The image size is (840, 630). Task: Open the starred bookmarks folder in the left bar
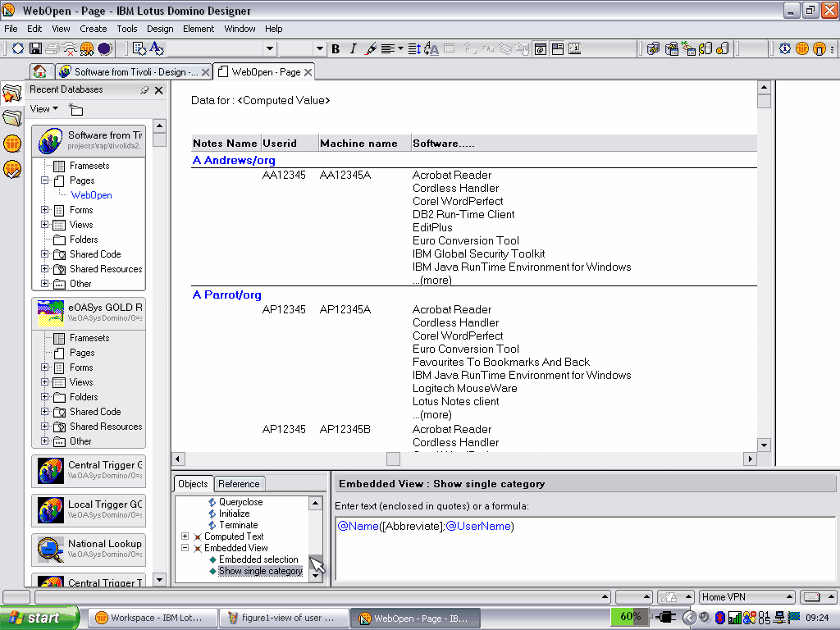click(x=11, y=94)
